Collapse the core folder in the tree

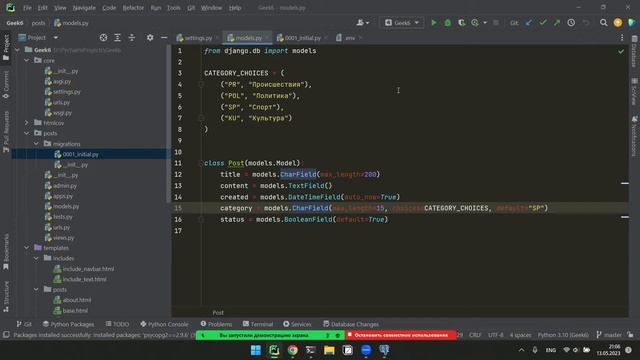pos(27,60)
